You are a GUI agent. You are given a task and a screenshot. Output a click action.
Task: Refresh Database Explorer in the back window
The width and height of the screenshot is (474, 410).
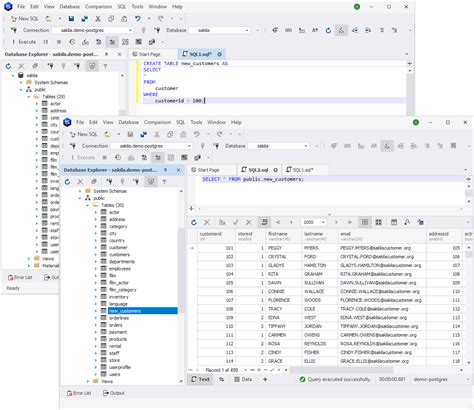click(x=8, y=66)
